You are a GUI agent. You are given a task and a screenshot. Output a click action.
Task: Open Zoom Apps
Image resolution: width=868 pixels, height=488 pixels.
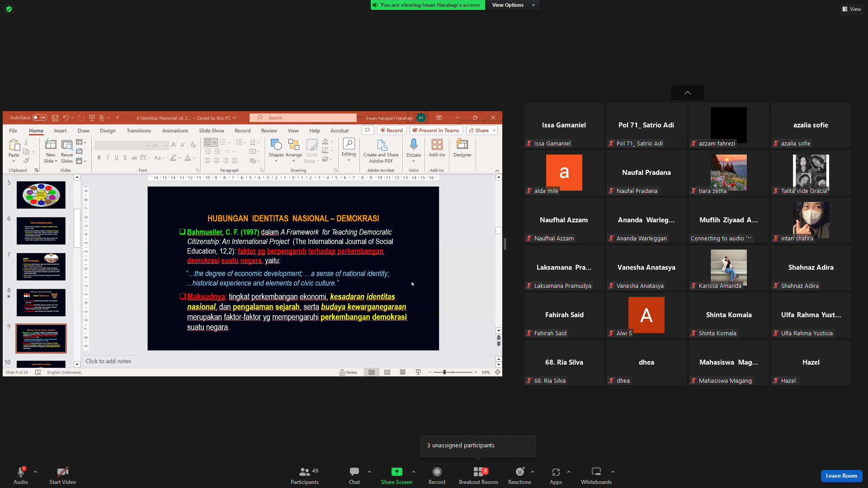coord(556,475)
